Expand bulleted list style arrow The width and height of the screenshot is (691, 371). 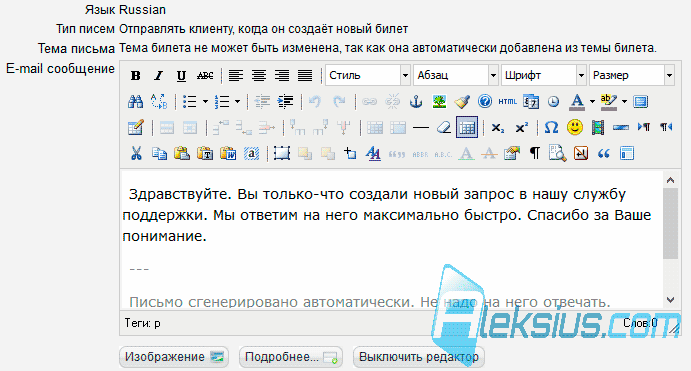[x=205, y=102]
